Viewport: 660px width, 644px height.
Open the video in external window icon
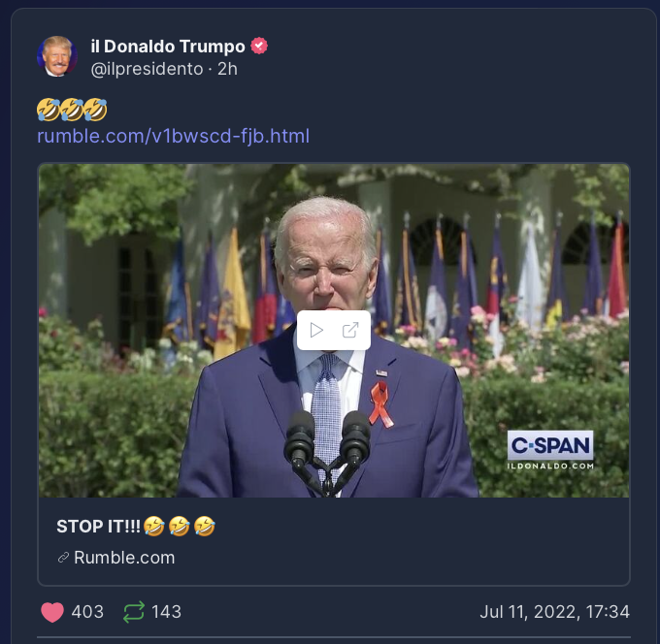(x=350, y=330)
